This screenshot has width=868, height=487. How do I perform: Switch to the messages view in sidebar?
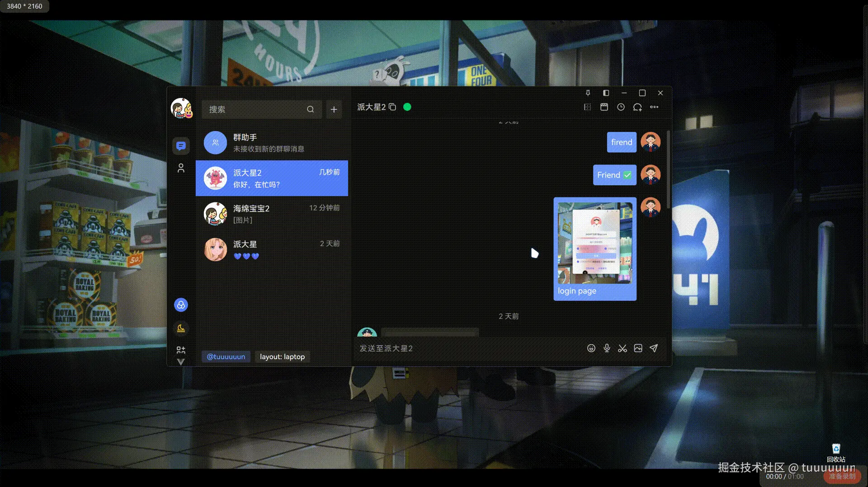coord(181,145)
